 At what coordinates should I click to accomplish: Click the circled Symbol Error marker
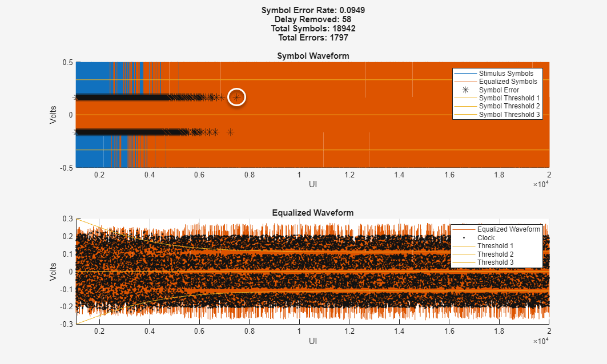[237, 98]
